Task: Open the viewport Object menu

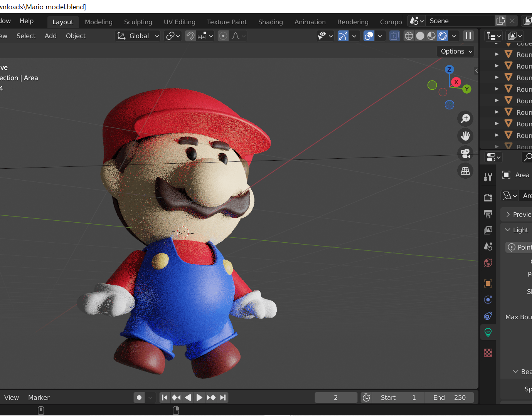Action: click(76, 36)
